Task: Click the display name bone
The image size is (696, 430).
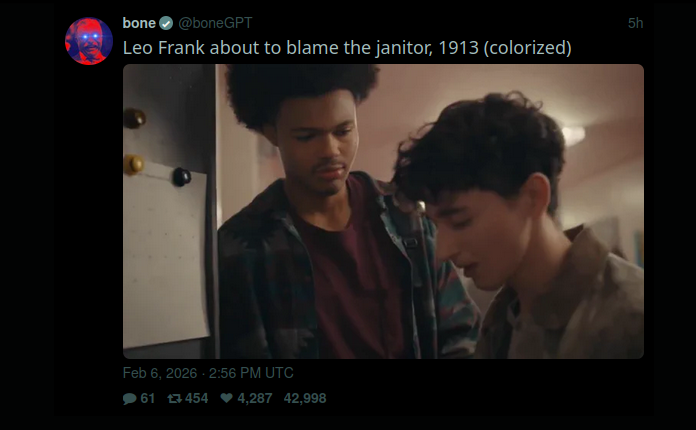Action: (139, 23)
